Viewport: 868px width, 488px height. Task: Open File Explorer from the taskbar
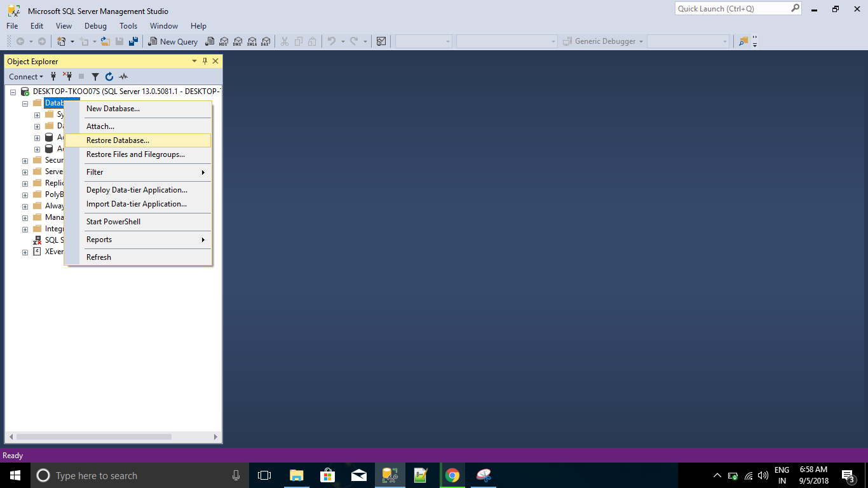point(297,475)
